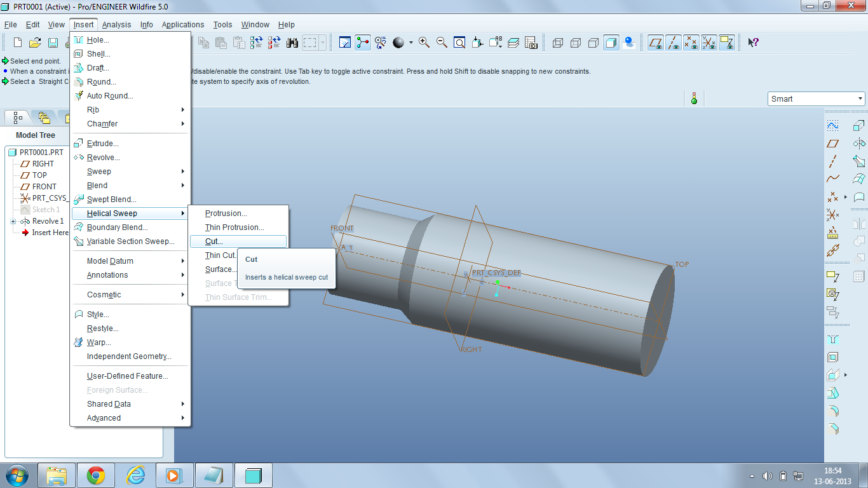Select the Sketch tool in right toolbar
Screen dimensions: 868x488
pos(833,125)
